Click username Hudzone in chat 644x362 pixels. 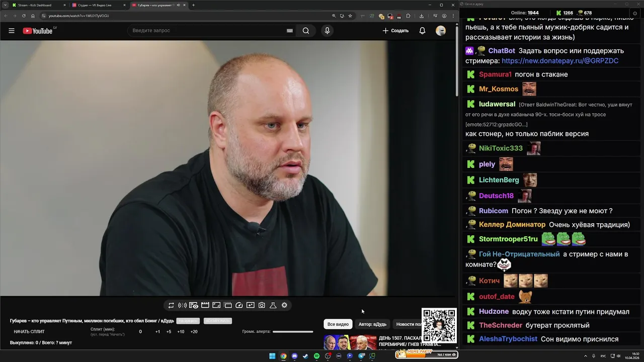(494, 312)
